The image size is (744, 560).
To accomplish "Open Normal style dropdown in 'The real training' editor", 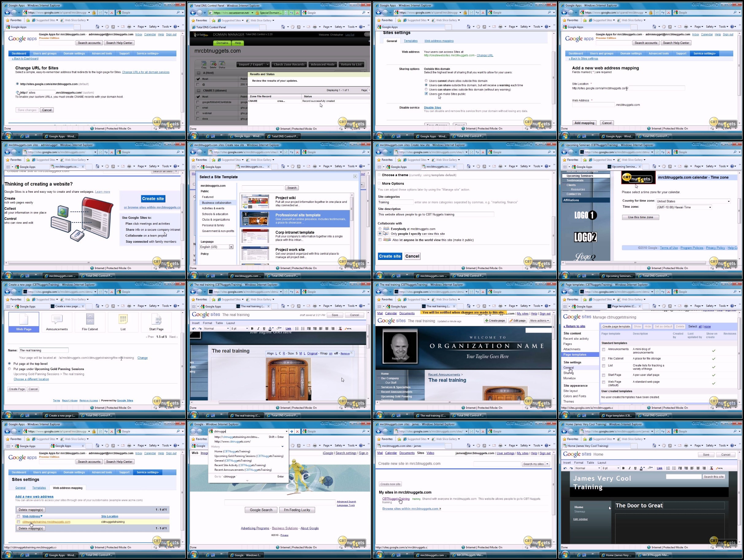I will coord(216,329).
